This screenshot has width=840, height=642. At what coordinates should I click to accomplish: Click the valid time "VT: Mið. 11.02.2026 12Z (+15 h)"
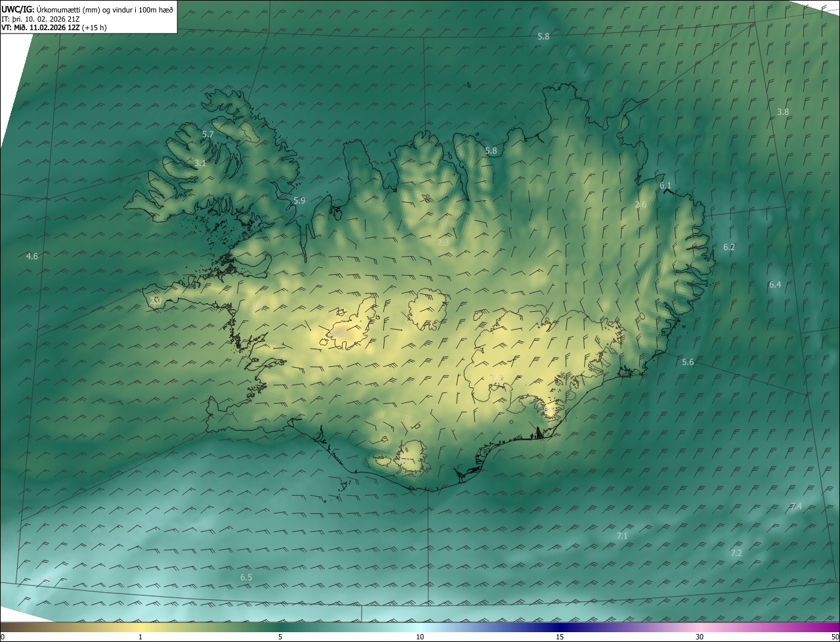point(54,28)
